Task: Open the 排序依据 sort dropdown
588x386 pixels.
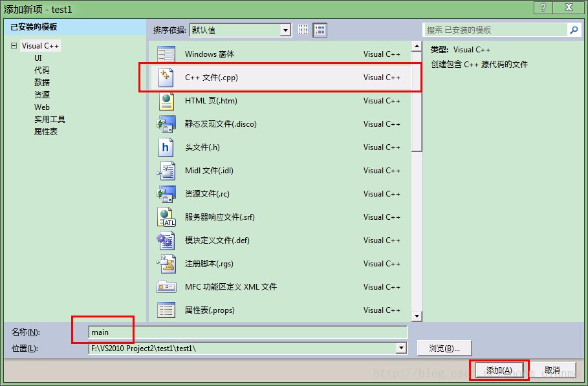Action: (x=285, y=30)
